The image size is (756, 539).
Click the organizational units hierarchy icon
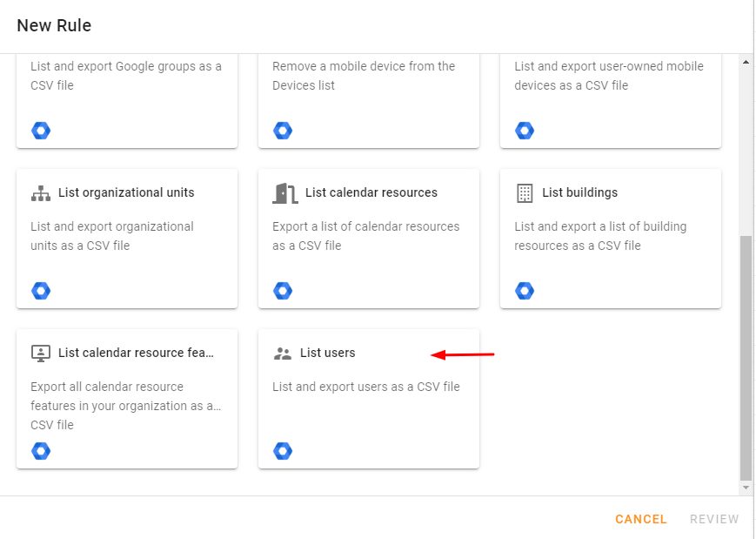coord(41,193)
